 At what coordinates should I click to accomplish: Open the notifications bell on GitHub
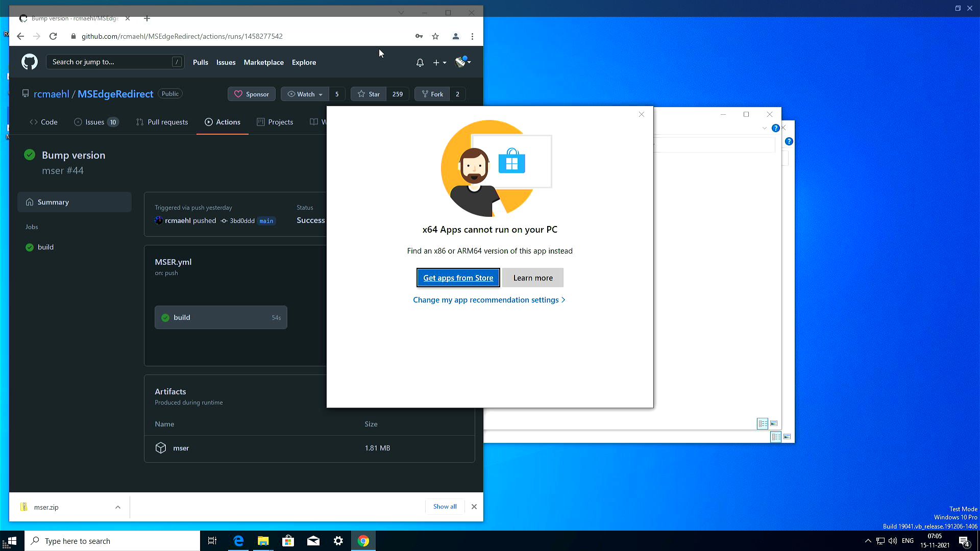pyautogui.click(x=420, y=62)
